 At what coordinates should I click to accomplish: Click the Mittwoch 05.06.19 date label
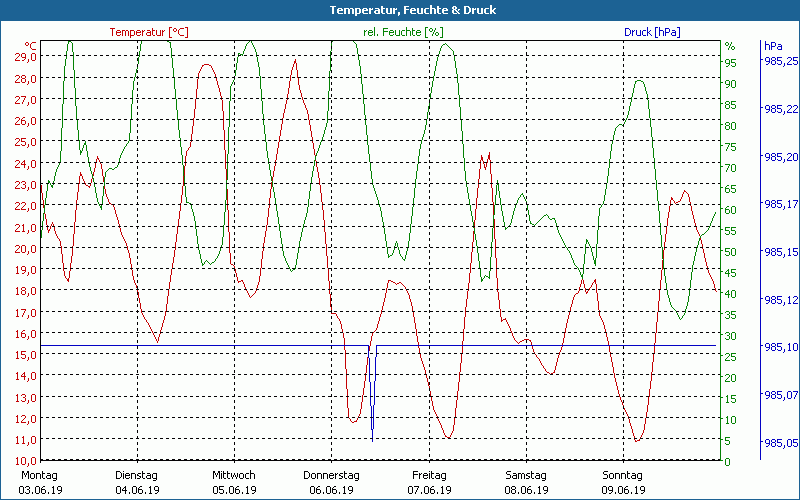coord(234,482)
